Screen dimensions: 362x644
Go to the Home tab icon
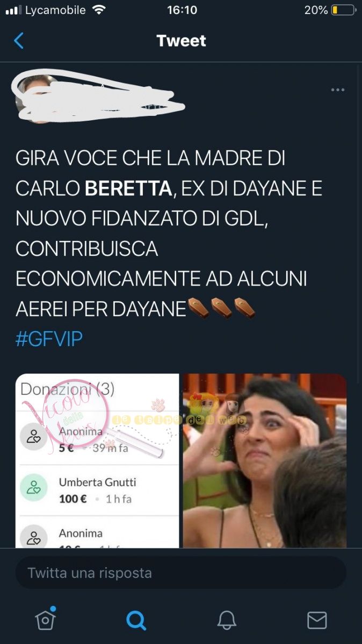pos(46,619)
